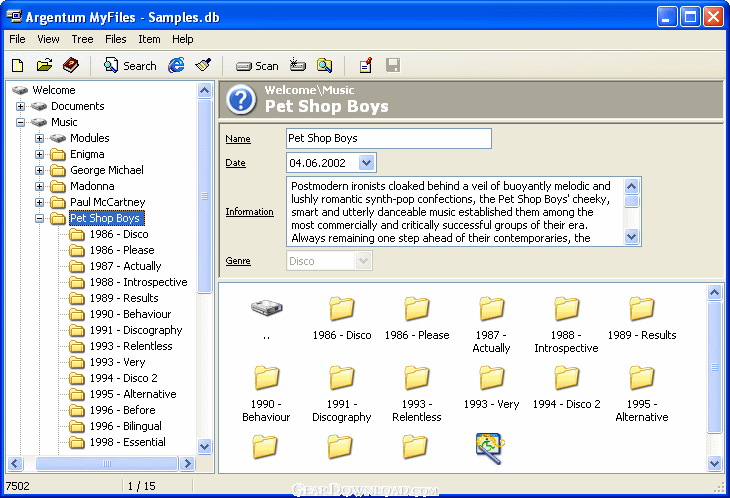
Task: Click the search shortcut icon in file pane
Action: [490, 448]
